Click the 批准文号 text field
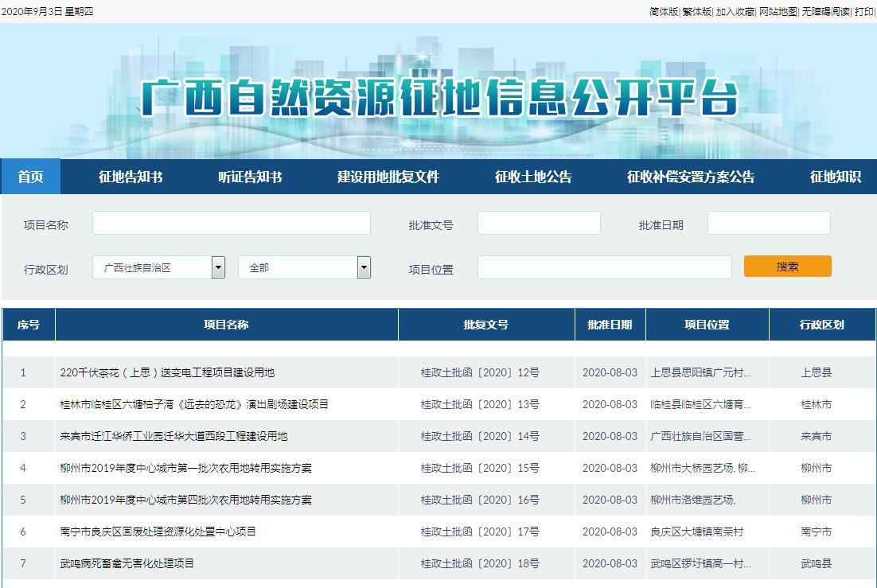The image size is (877, 588). tap(539, 224)
